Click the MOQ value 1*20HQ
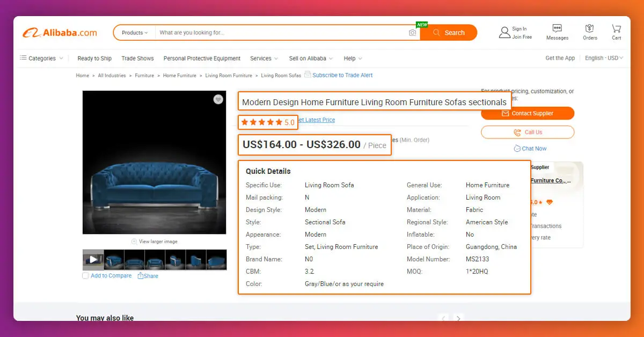Viewport: 644px width, 337px height. click(x=478, y=272)
